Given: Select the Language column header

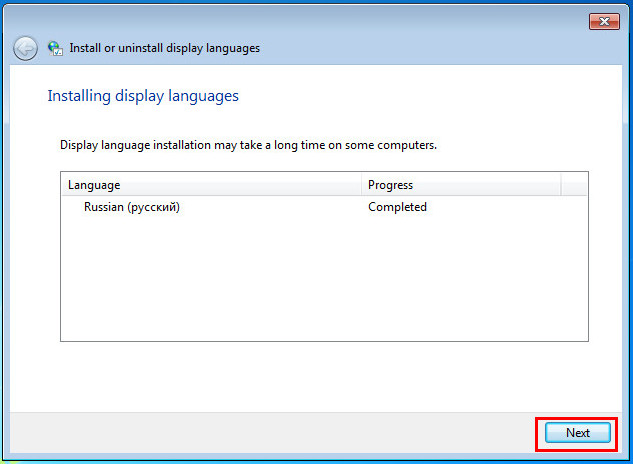Looking at the screenshot, I should point(211,185).
